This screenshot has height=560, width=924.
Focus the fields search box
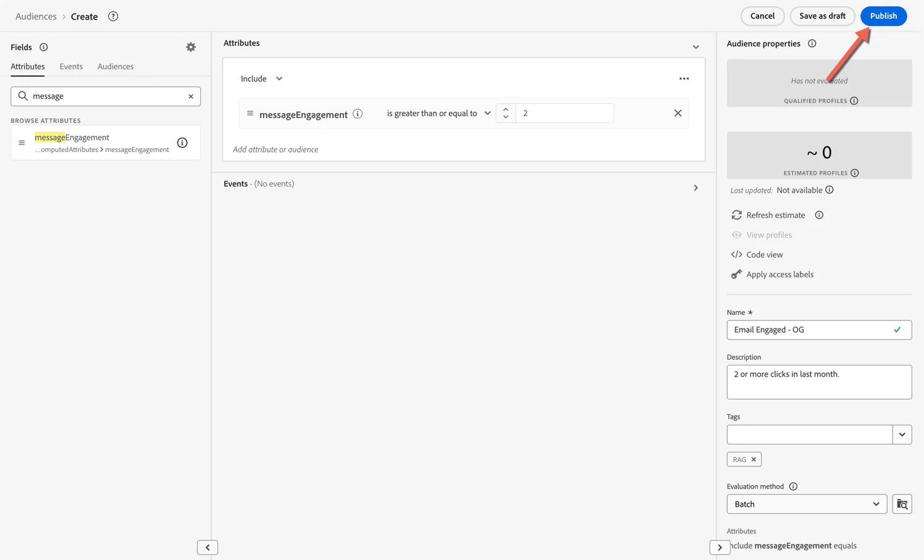[106, 96]
